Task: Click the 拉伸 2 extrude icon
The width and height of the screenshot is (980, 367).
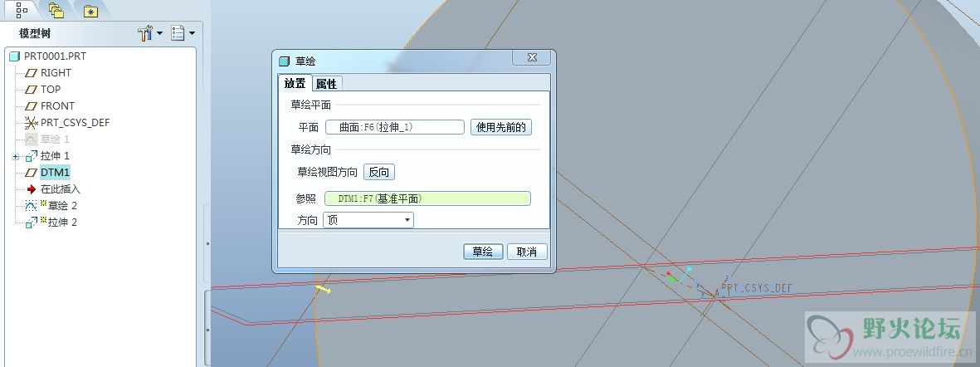Action: click(x=32, y=223)
